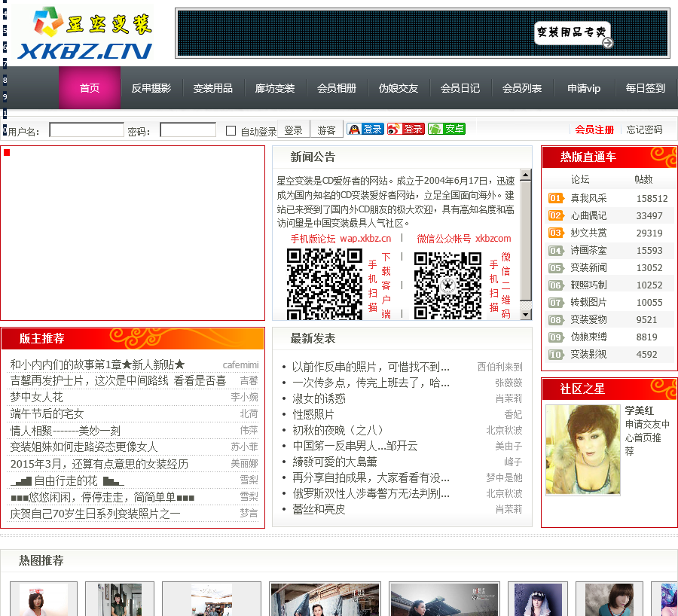Focus the 密码 password input field

(x=188, y=130)
